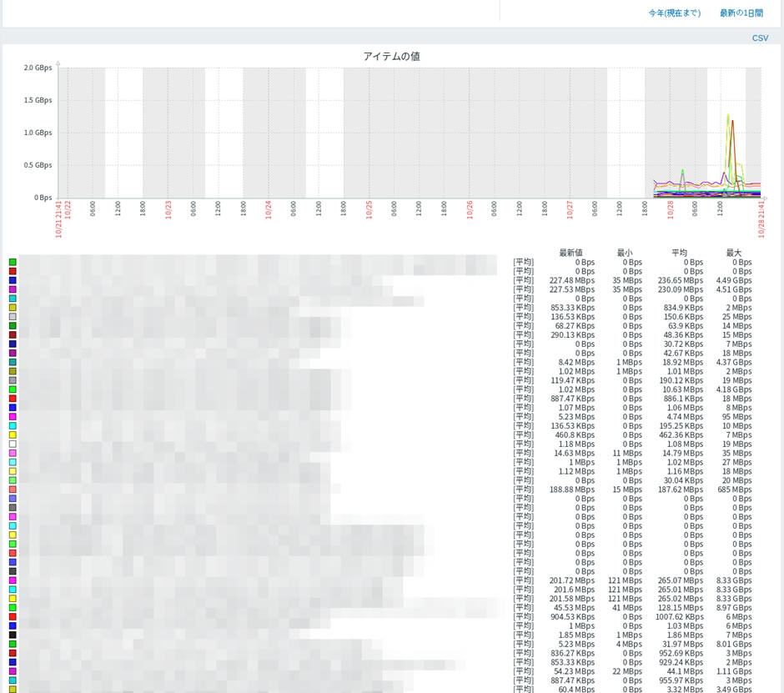Select the topmost green legend swatch
Viewport: 784px width, 693px height.
pos(13,263)
